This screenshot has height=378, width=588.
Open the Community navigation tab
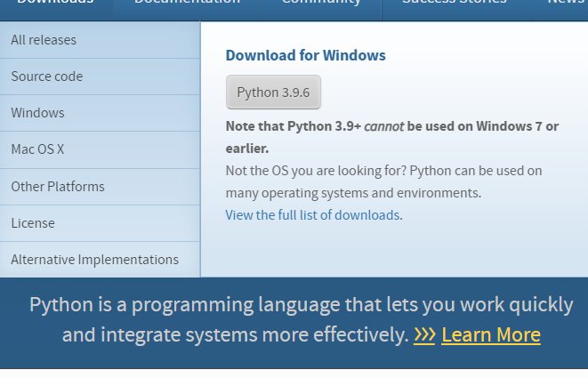321,10
